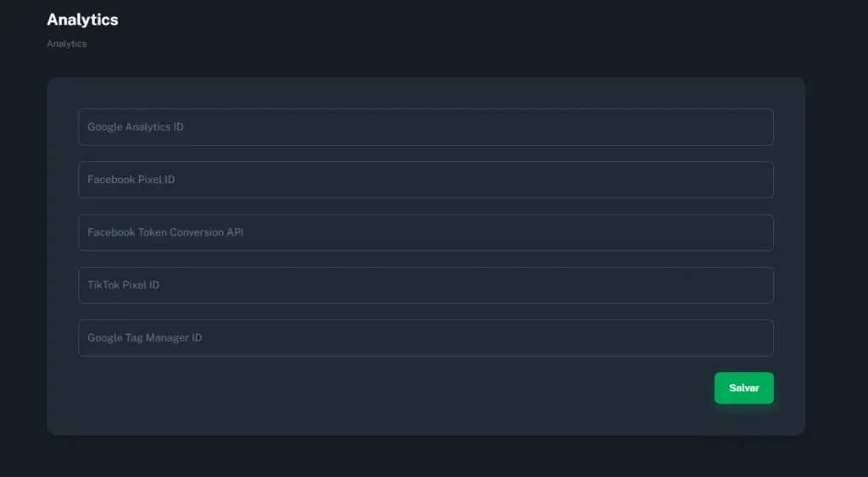
Task: Select the middle field for Conversion API token
Action: 426,232
